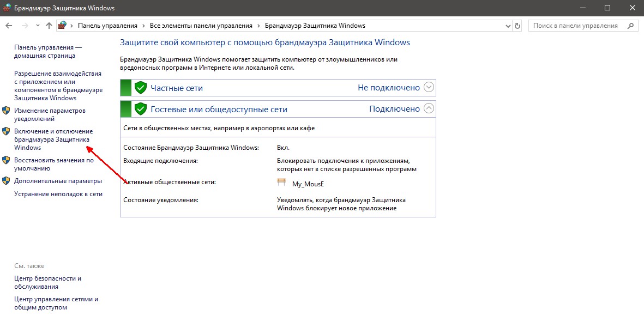Open 'Центр управления сетями и общим доступом'

[x=56, y=303]
